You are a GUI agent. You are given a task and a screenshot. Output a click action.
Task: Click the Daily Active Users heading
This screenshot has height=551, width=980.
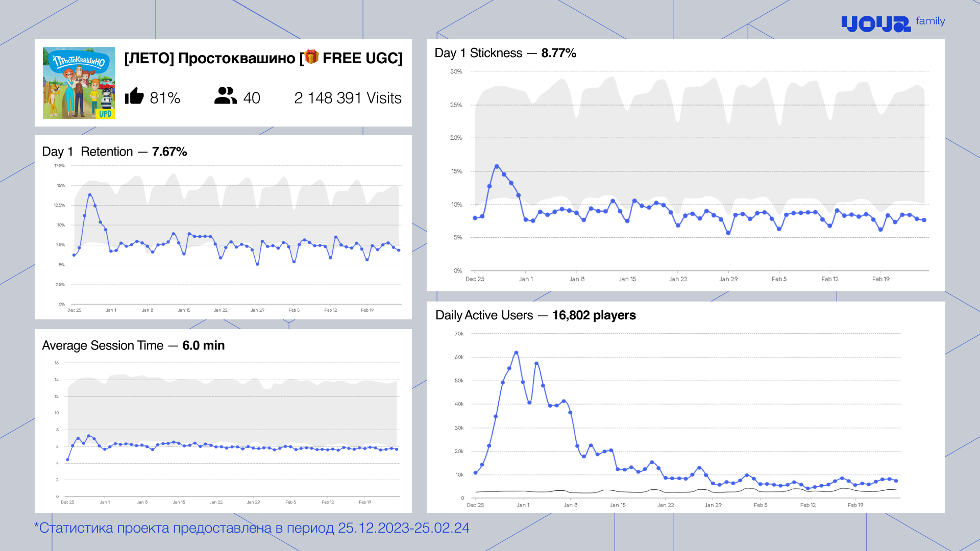click(x=484, y=315)
